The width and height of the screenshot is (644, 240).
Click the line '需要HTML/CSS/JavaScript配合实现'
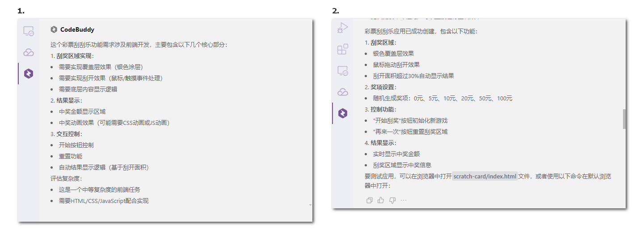pos(104,201)
